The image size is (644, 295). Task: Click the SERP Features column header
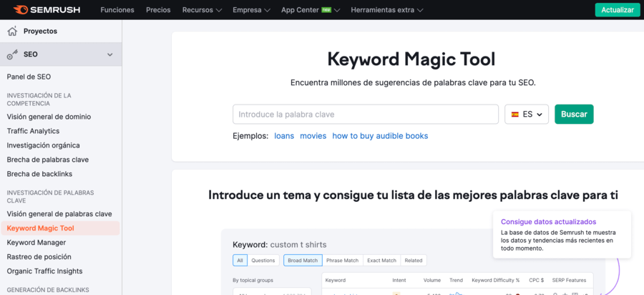[569, 280]
